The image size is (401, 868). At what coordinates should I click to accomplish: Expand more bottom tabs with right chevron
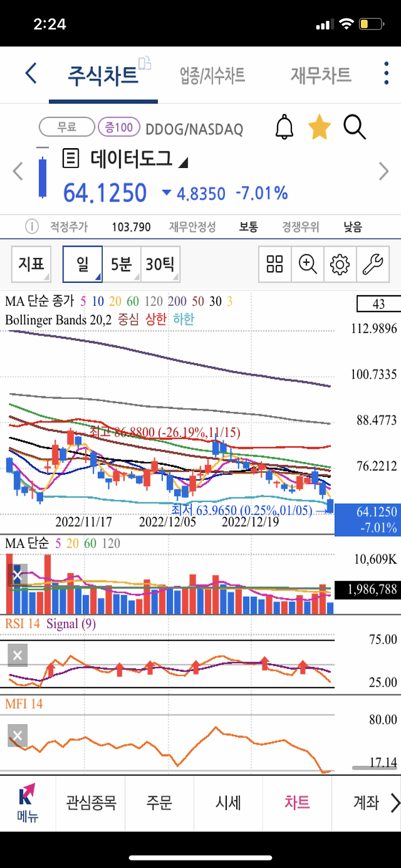pyautogui.click(x=395, y=803)
